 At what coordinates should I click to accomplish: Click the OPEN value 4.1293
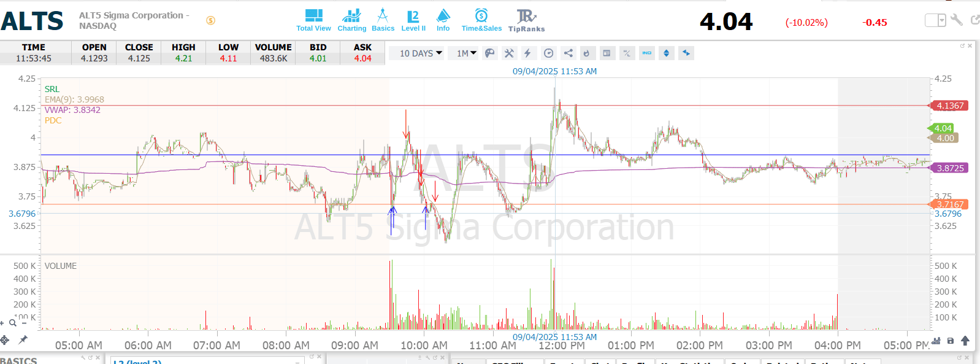(x=94, y=58)
